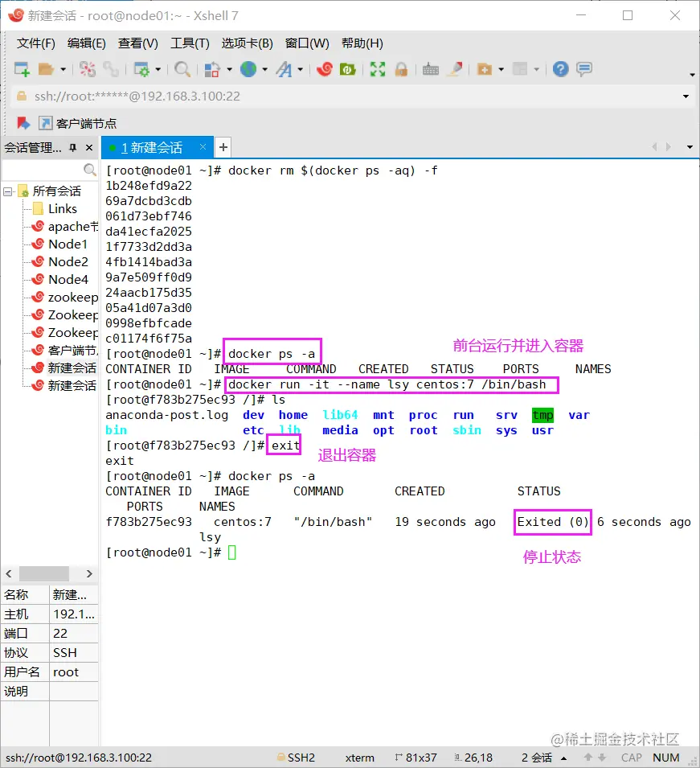Click the Find magnifier toolbar icon
700x768 pixels.
click(x=182, y=69)
